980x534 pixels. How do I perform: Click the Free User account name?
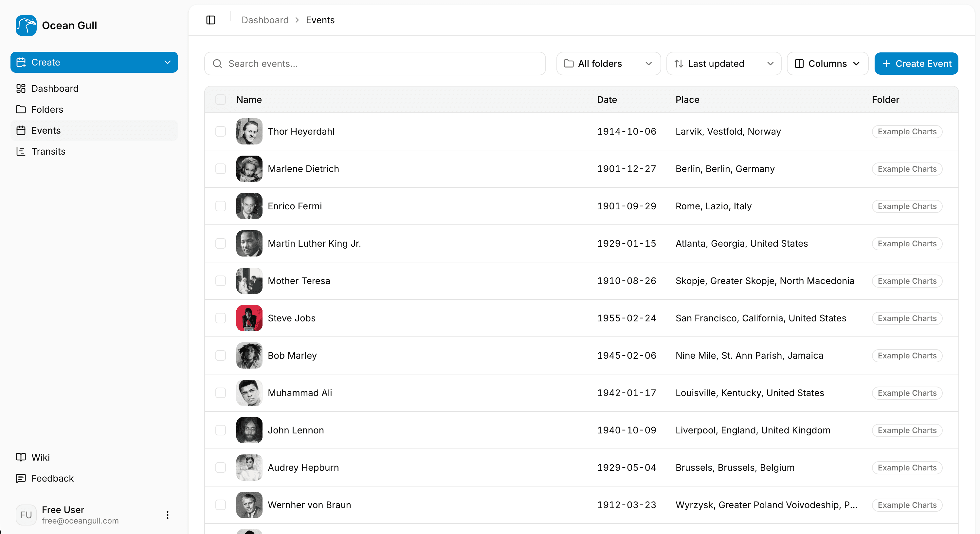(63, 510)
